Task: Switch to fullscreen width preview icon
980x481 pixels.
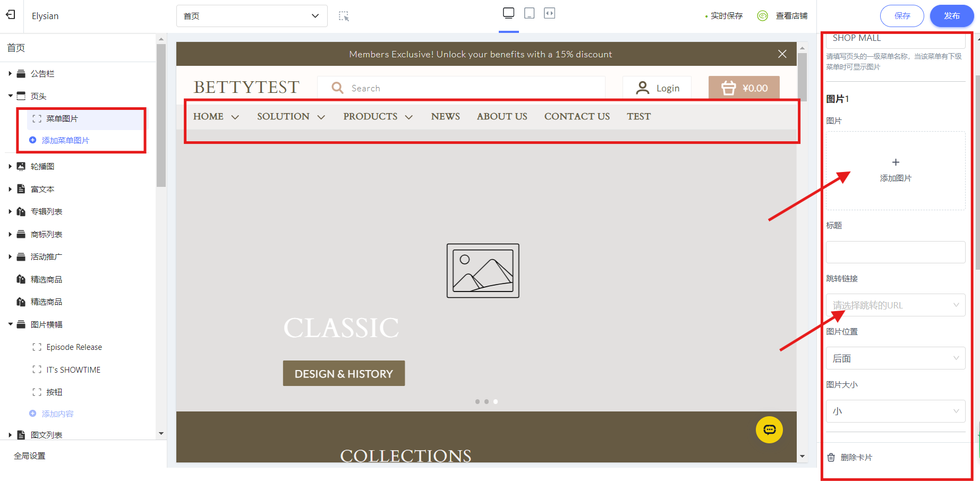Action: (549, 13)
